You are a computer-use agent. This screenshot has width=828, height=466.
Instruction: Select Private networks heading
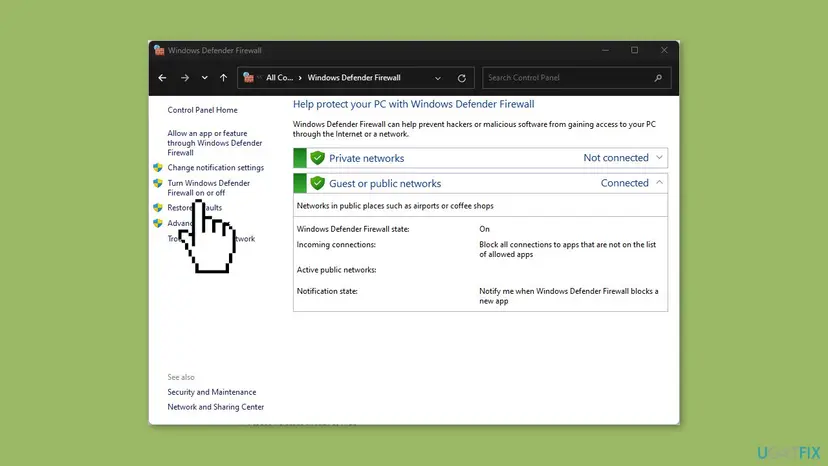366,158
